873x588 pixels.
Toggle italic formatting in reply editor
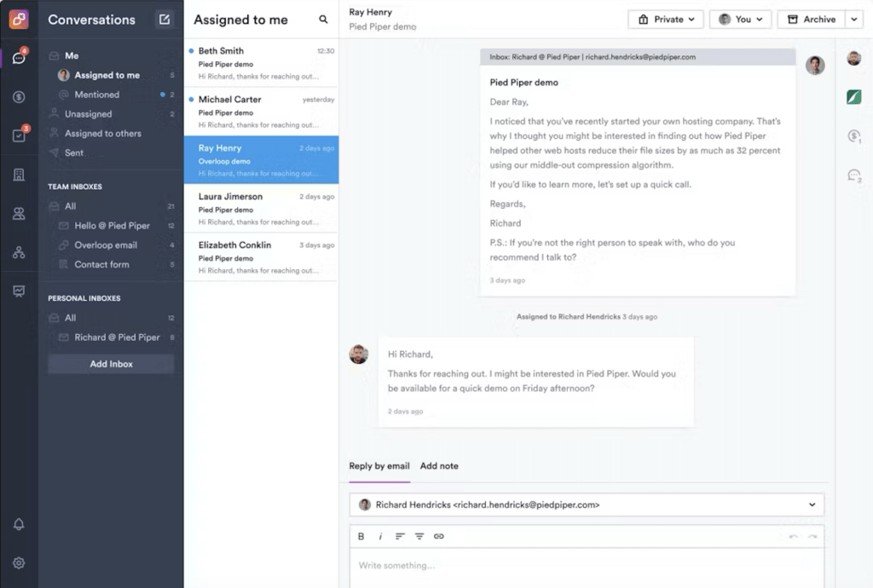click(380, 536)
